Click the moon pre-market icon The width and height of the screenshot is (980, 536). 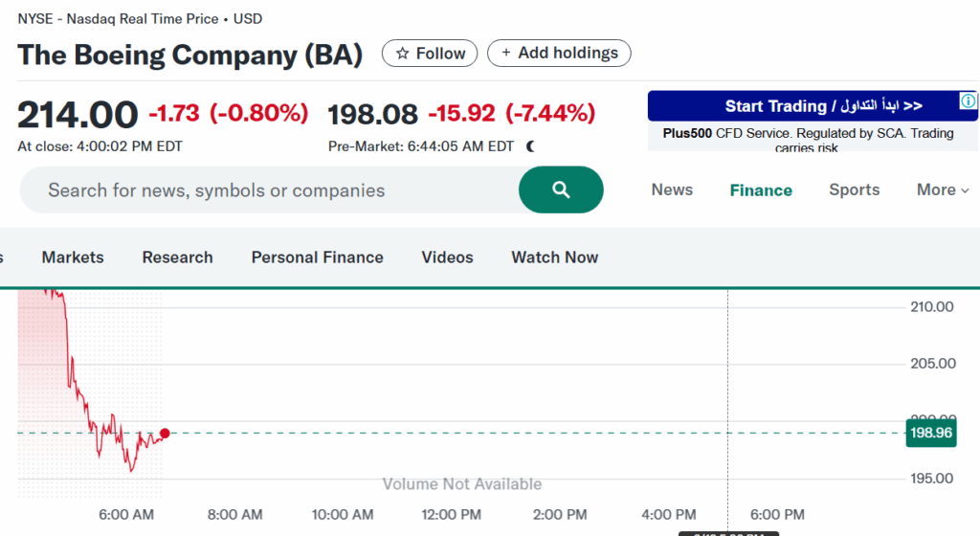tap(530, 146)
